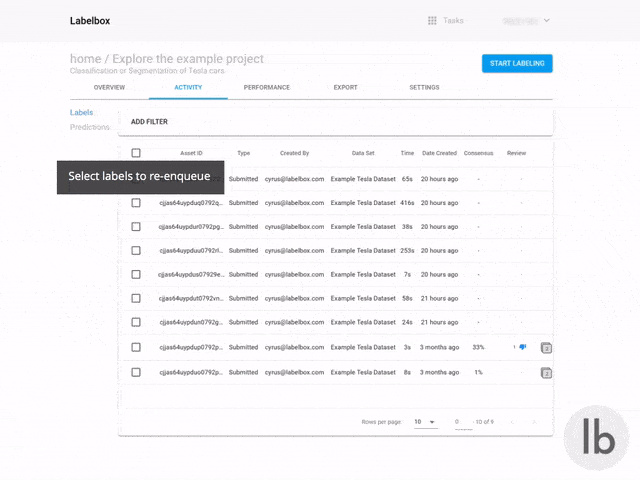The height and width of the screenshot is (480, 640).
Task: Click the Consensus column header
Action: click(x=478, y=153)
